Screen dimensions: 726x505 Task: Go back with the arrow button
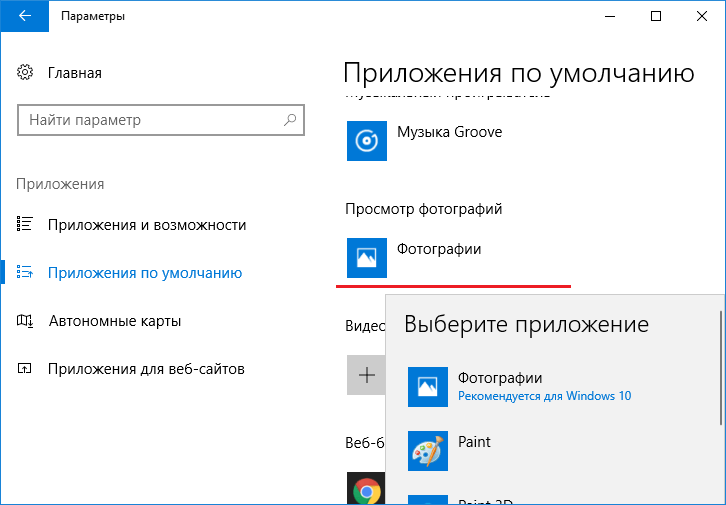point(25,16)
